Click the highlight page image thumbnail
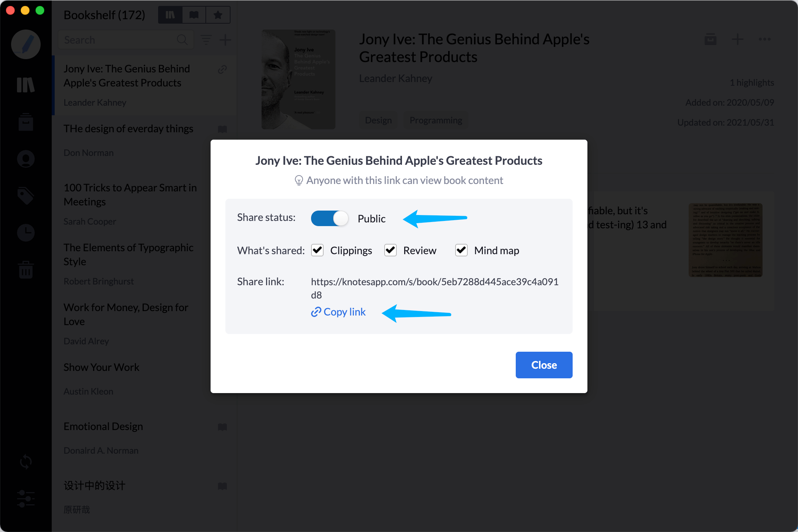This screenshot has height=532, width=798. click(726, 240)
